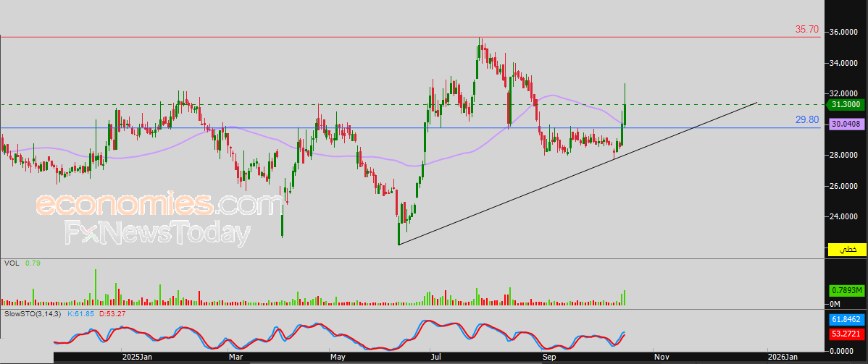Click the green 0.7893M volume tag
Screen dimensions: 868x364
tap(846, 291)
